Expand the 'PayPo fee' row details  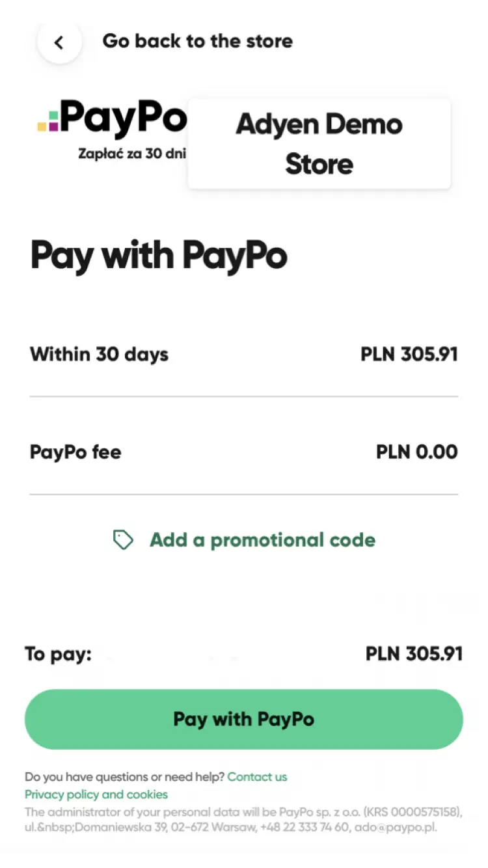(x=244, y=452)
